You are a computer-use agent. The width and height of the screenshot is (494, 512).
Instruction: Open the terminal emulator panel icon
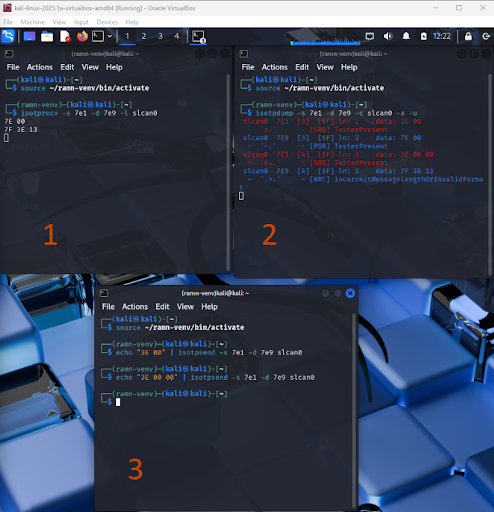click(98, 36)
